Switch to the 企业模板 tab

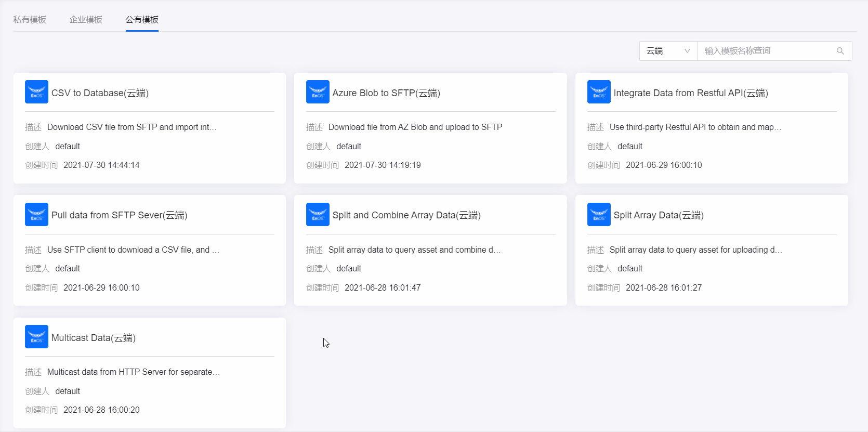point(86,20)
